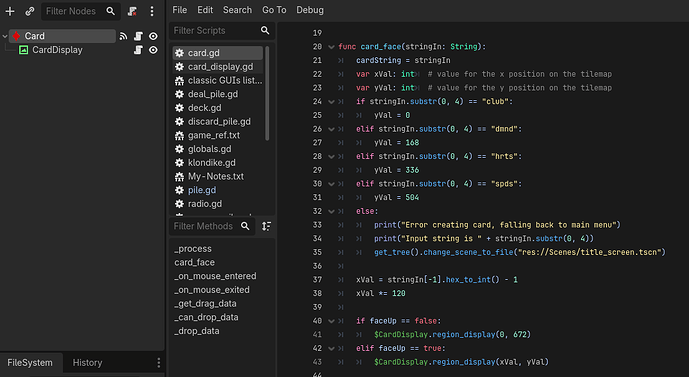
Task: Click the file icon next to game_ref.txt
Action: pos(179,135)
